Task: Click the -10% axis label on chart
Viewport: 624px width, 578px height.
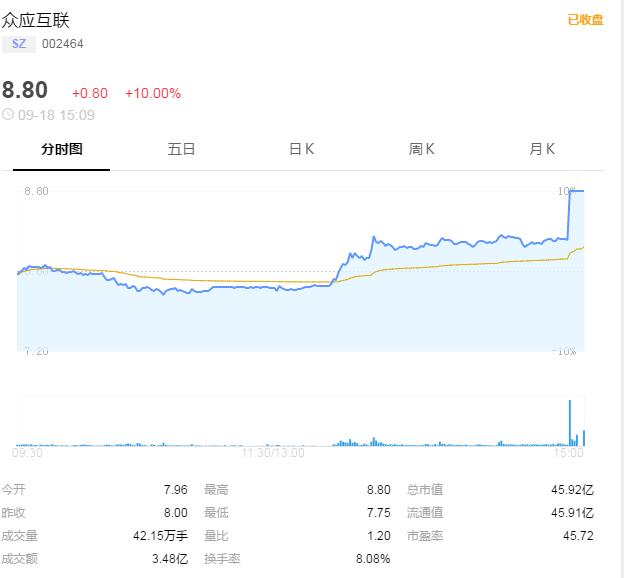Action: pos(564,351)
